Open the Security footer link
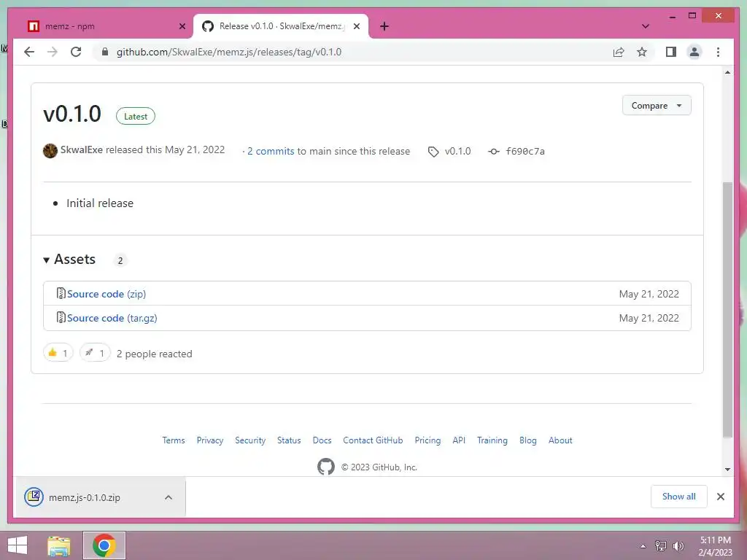This screenshot has height=560, width=747. click(250, 440)
